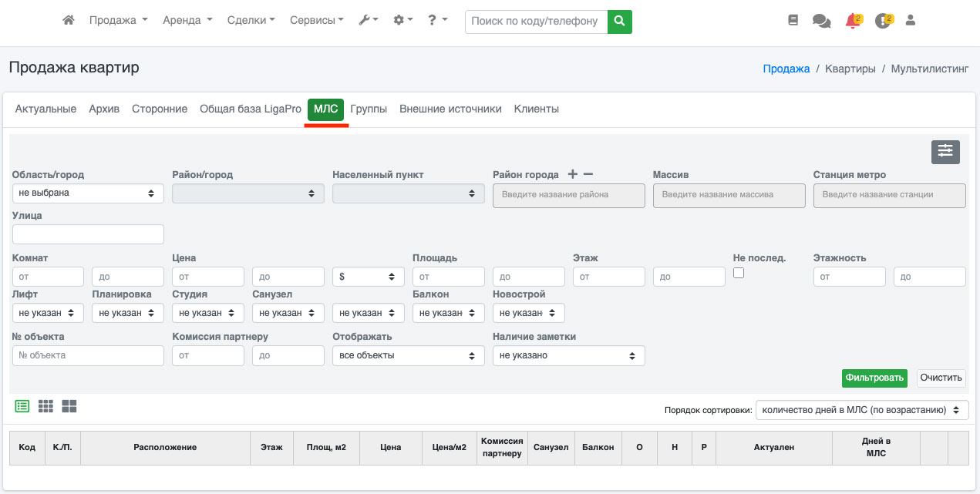
Task: Open the currency $ dropdown
Action: [368, 277]
